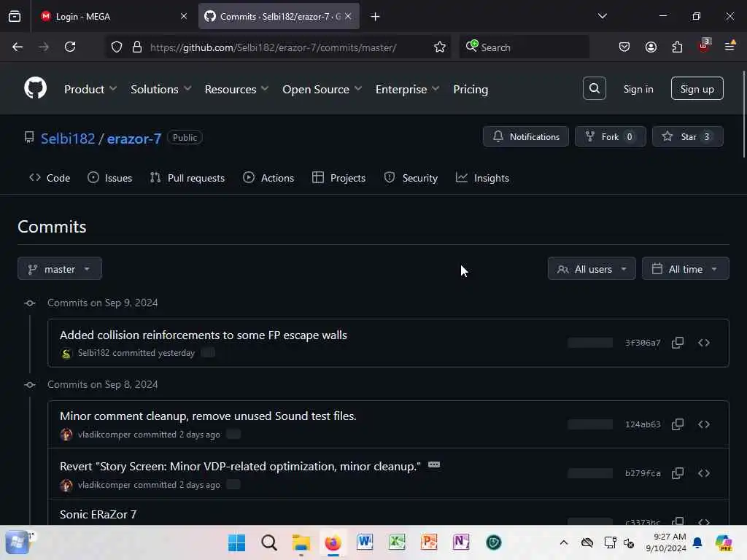Click the Notifications button
This screenshot has height=560, width=747.
coord(525,136)
